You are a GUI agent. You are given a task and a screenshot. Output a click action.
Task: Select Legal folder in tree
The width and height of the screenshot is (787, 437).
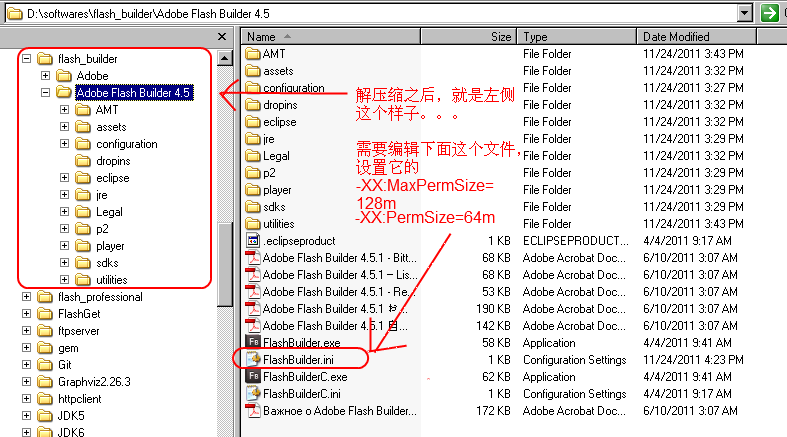click(109, 212)
